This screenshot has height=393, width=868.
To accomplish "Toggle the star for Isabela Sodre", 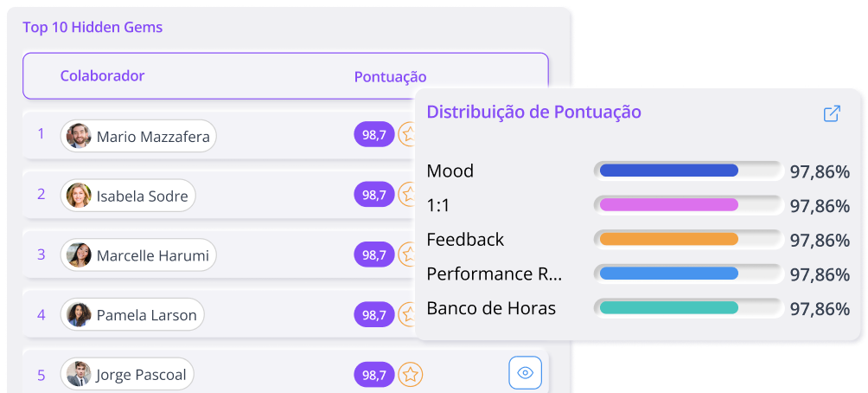I will click(406, 194).
